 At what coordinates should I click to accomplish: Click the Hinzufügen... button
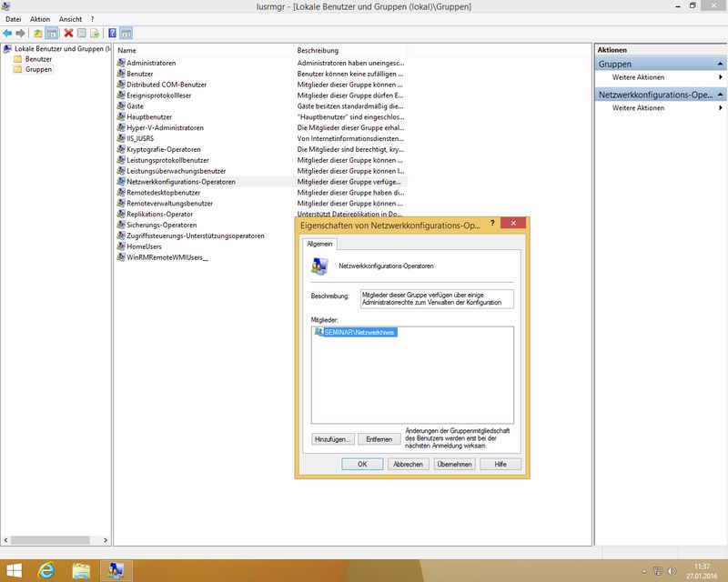[x=332, y=438]
